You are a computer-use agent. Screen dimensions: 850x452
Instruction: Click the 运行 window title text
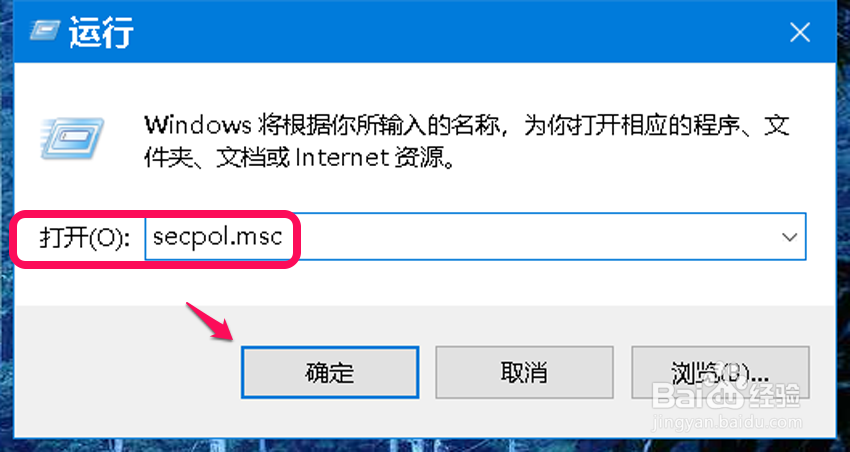coord(101,33)
